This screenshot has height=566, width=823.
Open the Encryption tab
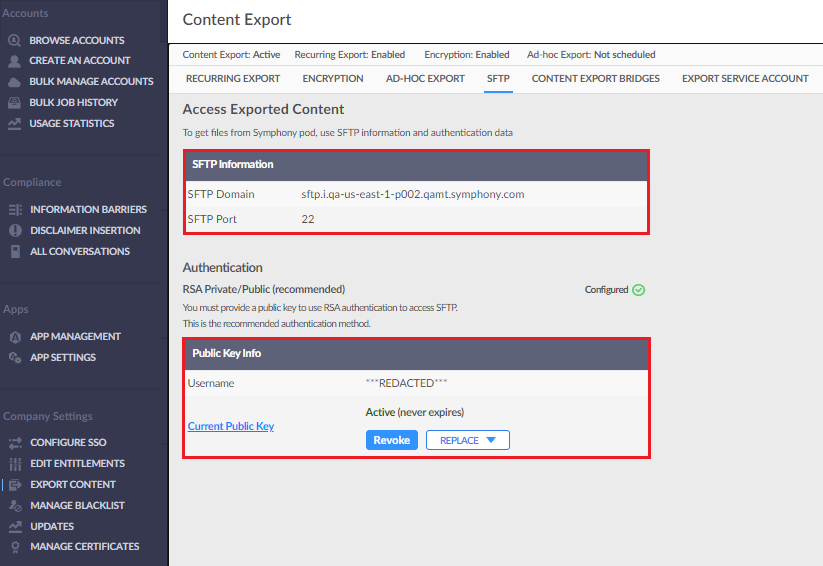point(333,78)
